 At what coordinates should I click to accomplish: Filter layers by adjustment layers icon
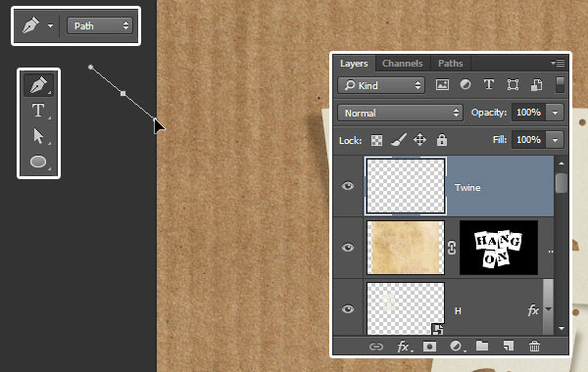pos(465,85)
